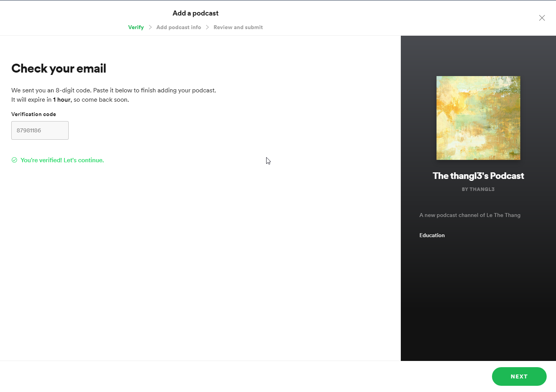Click the Education category label
Viewport: 556px width, 392px height.
[432, 235]
